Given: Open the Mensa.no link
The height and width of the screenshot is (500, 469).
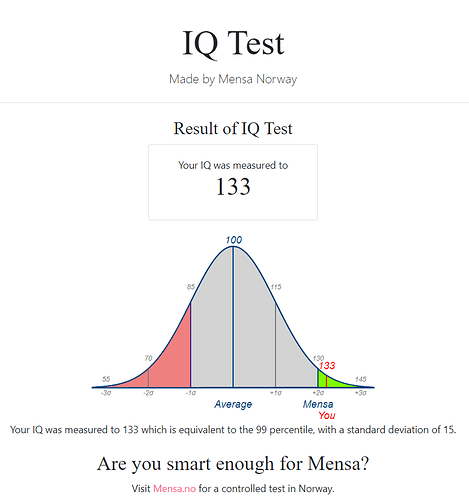Looking at the screenshot, I should coord(174,489).
